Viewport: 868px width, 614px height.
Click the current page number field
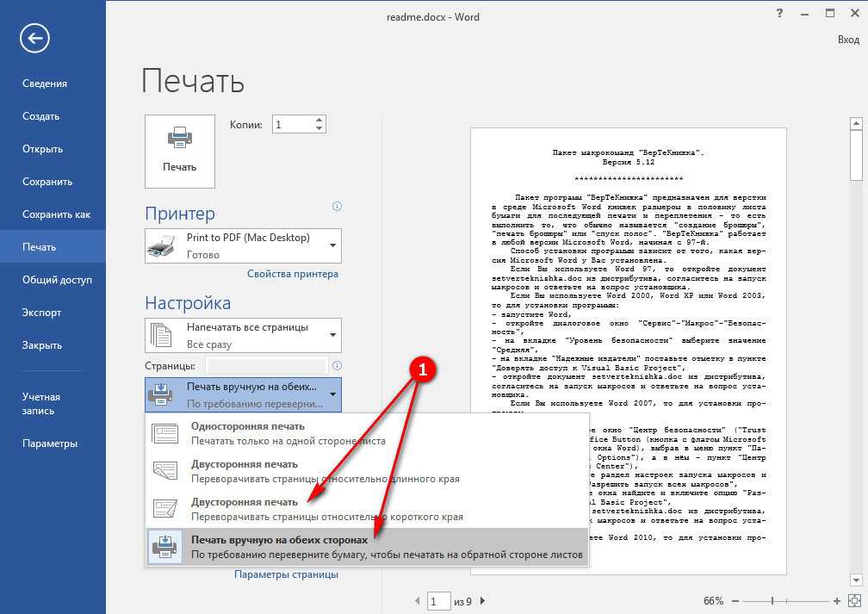(x=438, y=601)
